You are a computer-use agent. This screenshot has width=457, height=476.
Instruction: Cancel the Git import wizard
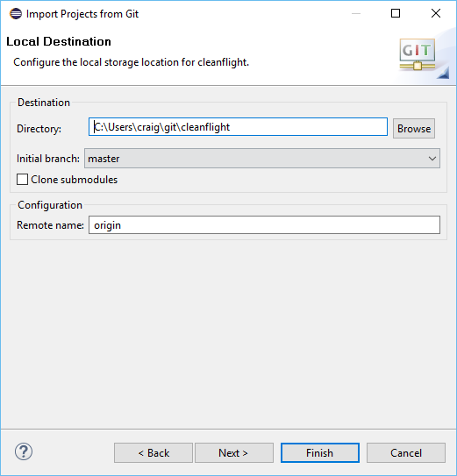click(406, 452)
